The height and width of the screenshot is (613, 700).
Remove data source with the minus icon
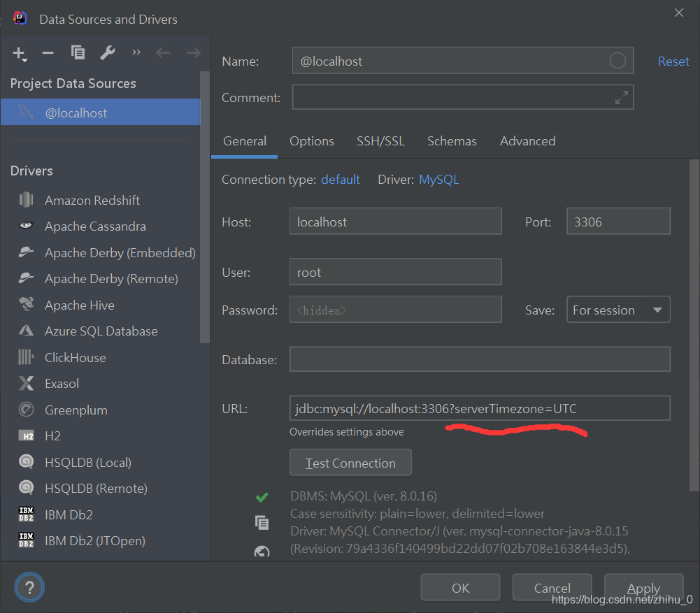click(x=48, y=53)
